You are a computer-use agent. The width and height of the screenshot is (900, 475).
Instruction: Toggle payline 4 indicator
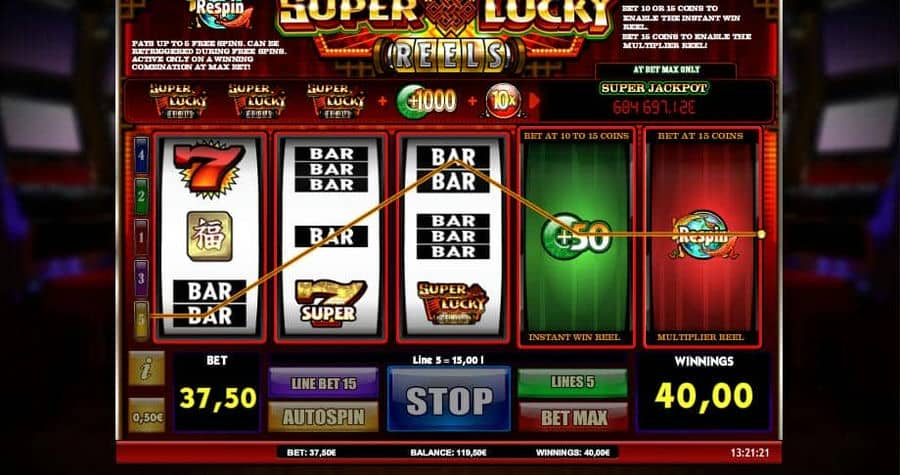(141, 155)
